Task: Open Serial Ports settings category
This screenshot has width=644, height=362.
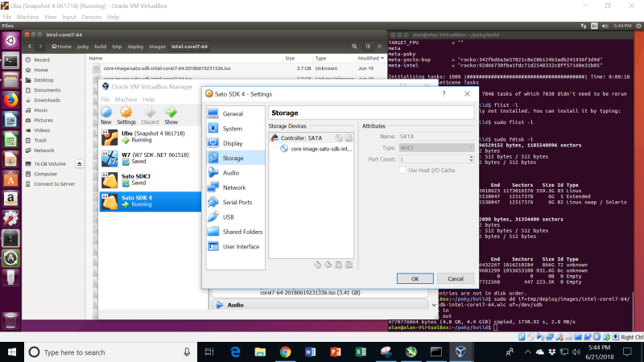Action: pos(235,203)
